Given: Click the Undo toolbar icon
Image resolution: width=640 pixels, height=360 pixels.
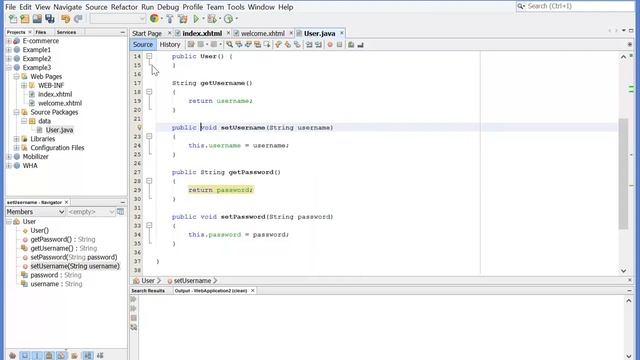Looking at the screenshot, I should (65, 19).
